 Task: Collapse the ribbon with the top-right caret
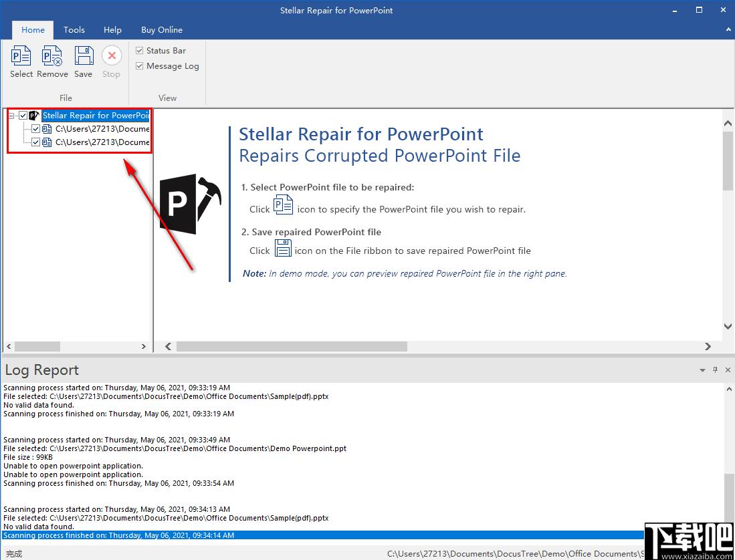[x=728, y=29]
